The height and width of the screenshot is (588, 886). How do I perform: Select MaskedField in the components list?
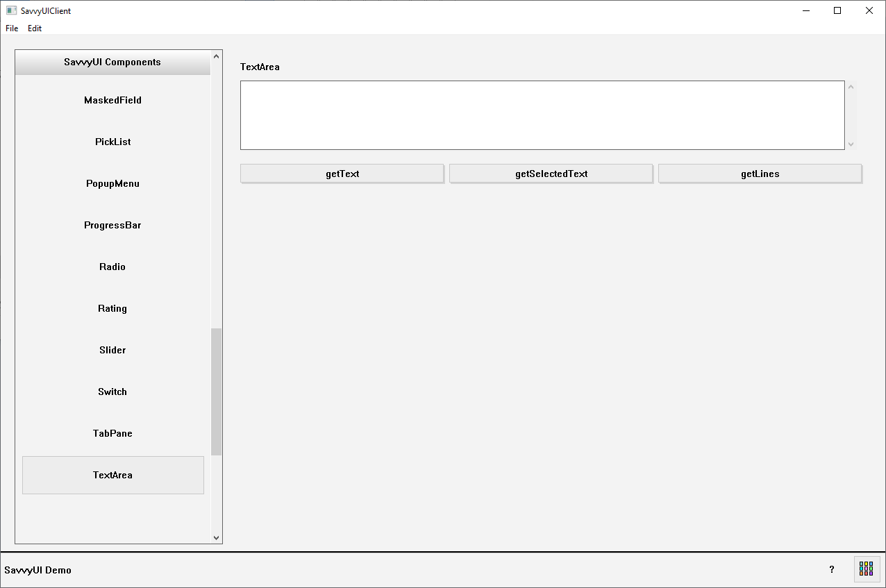(112, 100)
